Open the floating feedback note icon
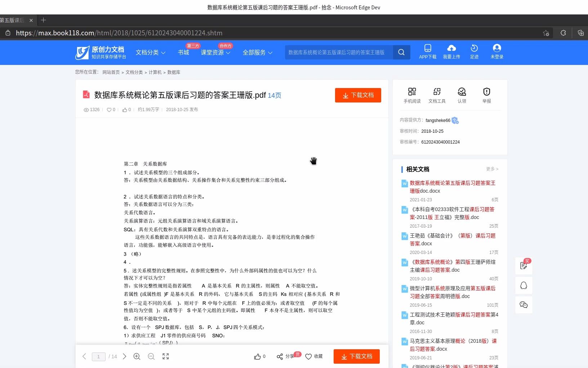 [524, 266]
